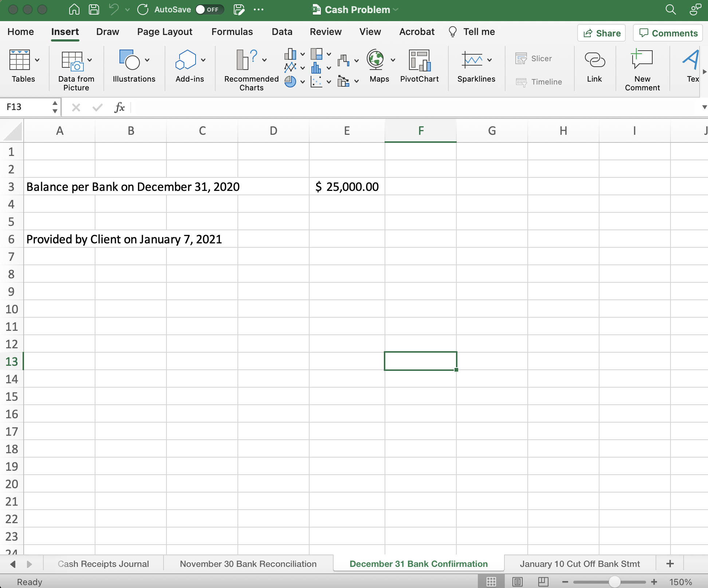Switch to Page Break Preview in status bar
This screenshot has height=588, width=708.
(543, 582)
